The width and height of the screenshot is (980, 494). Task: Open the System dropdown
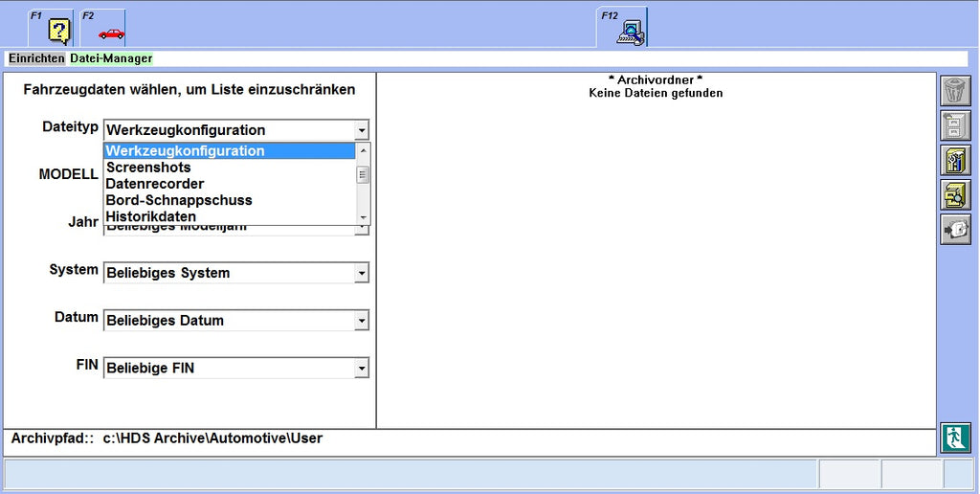[361, 273]
